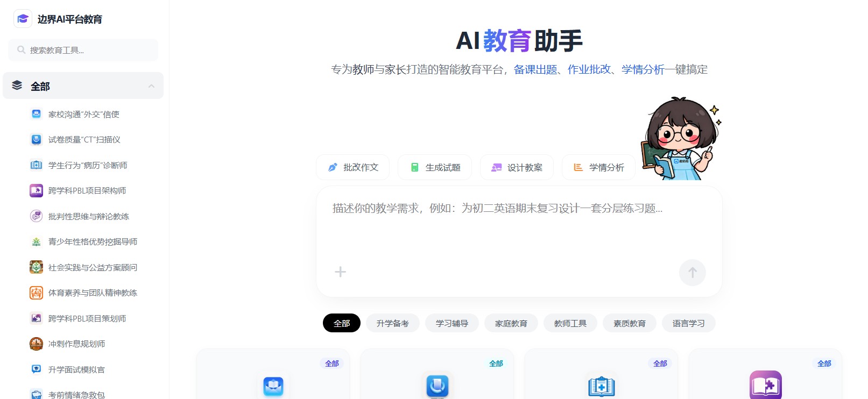Open the envelope-icon tool card thumbnail
Viewport: 868px width, 399px height.
point(273,386)
